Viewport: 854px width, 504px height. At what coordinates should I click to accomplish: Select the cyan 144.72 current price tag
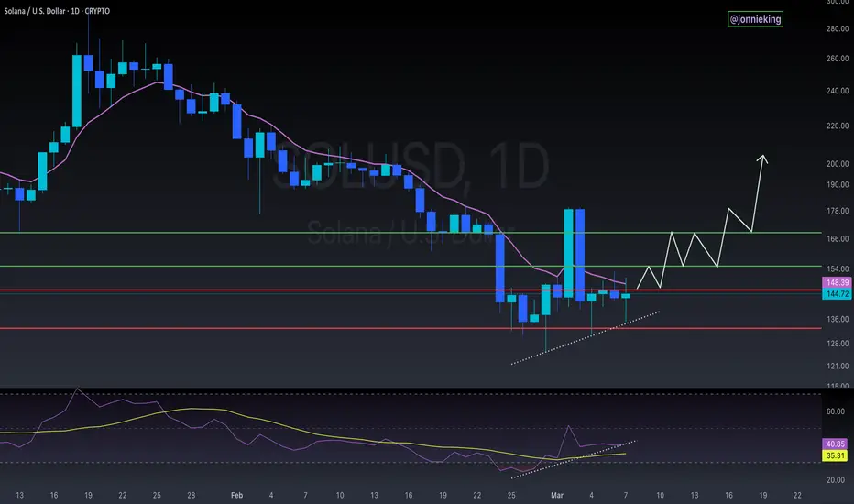tap(837, 293)
